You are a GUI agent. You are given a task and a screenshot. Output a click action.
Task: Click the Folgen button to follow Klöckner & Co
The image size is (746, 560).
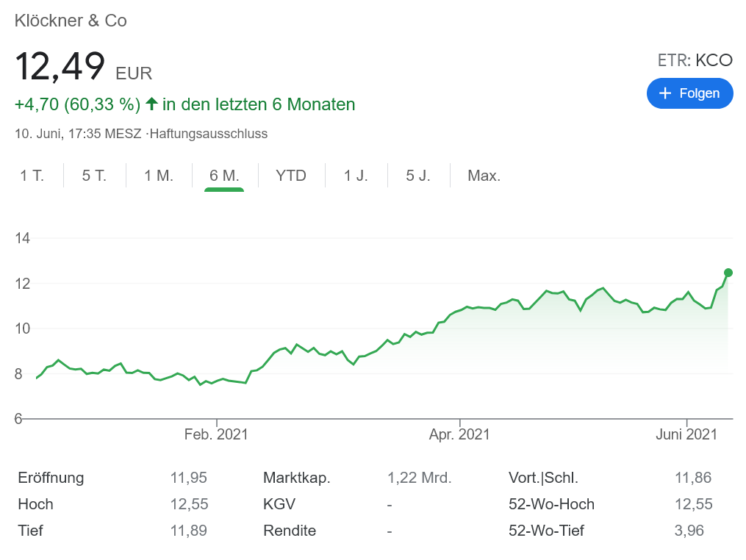coord(689,93)
